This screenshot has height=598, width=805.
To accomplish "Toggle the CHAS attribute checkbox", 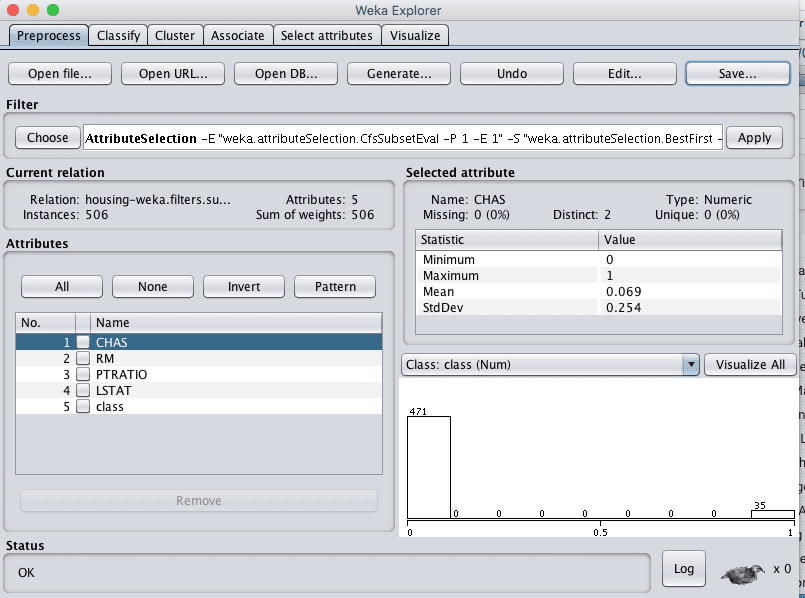I will 83,342.
